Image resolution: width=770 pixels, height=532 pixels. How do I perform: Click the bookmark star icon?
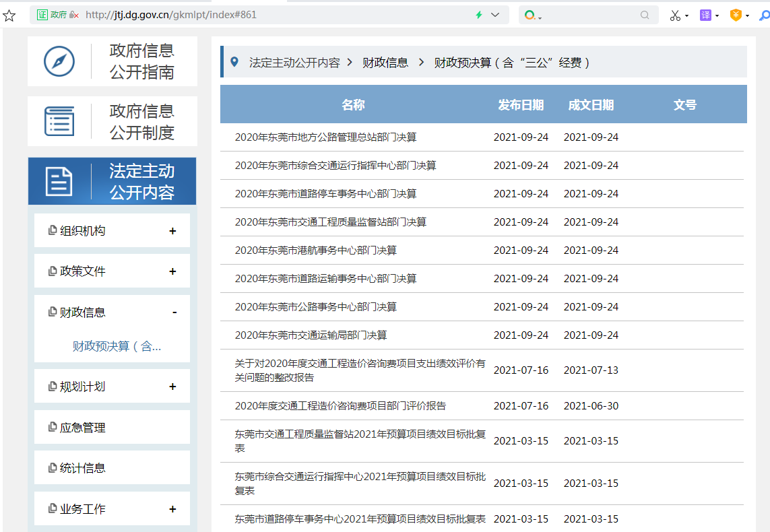point(9,15)
